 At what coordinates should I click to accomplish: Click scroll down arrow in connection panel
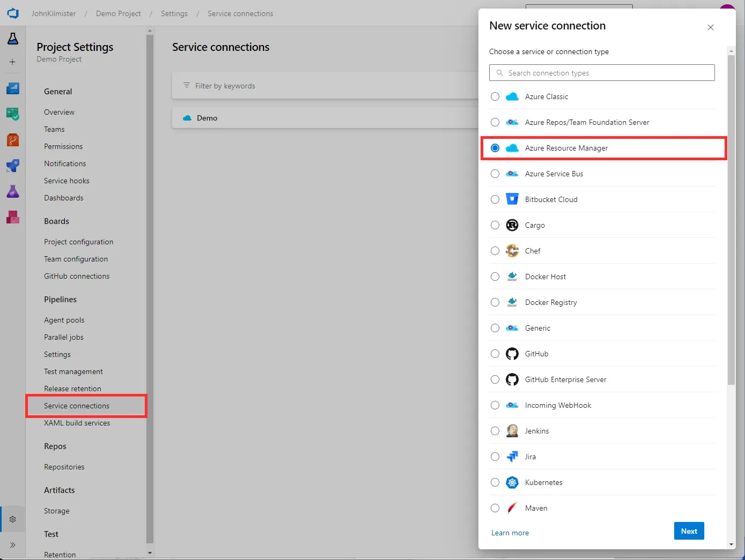[731, 544]
